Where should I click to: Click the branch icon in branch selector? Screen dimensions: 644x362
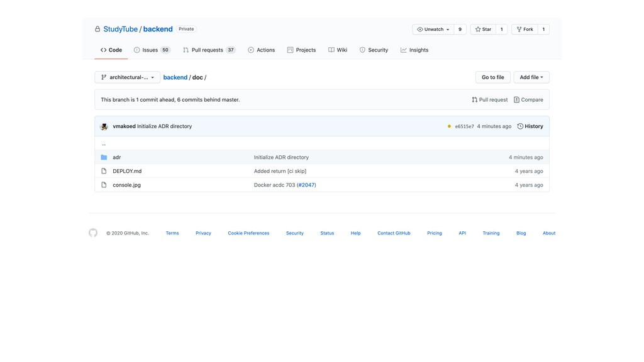pos(104,77)
